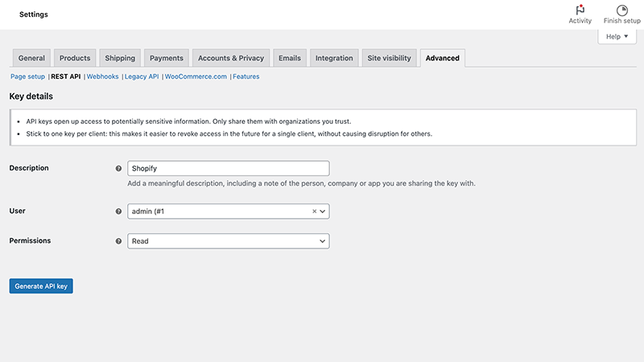644x362 pixels.
Task: Open the Accounts & Privacy tab
Action: [231, 58]
